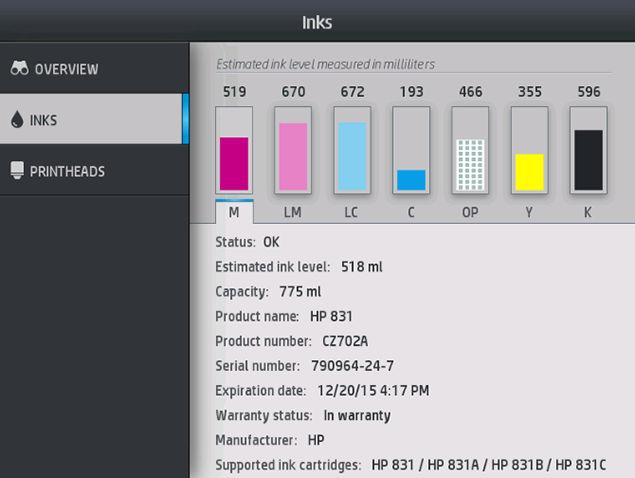Click the cyan ink level gauge

click(411, 150)
